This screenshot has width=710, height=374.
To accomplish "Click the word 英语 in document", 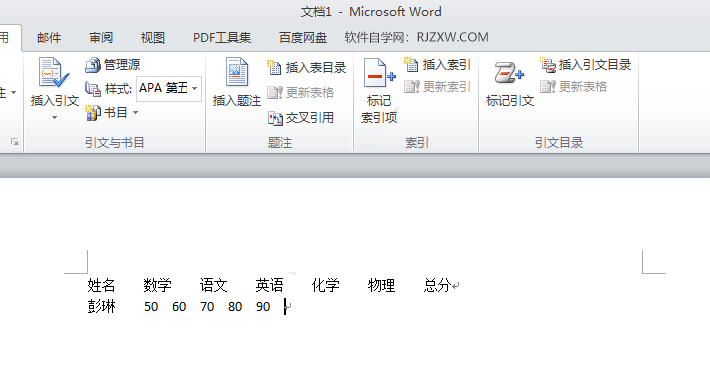I will [269, 285].
